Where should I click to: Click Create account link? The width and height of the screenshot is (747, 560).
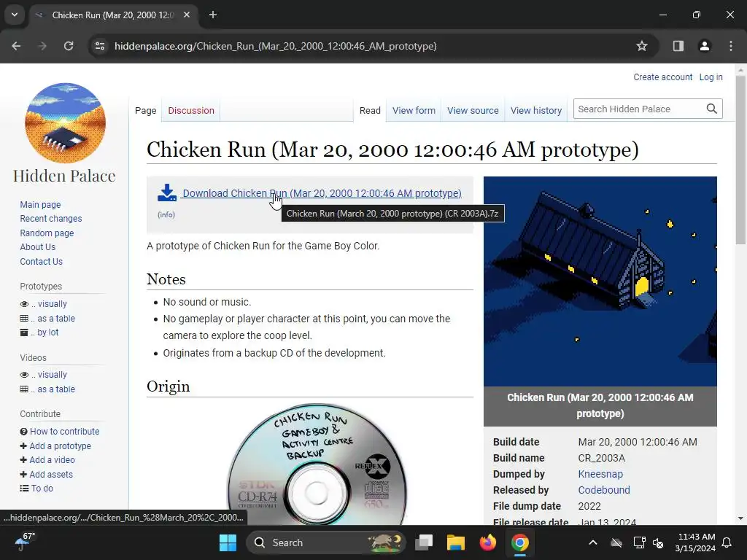tap(662, 77)
